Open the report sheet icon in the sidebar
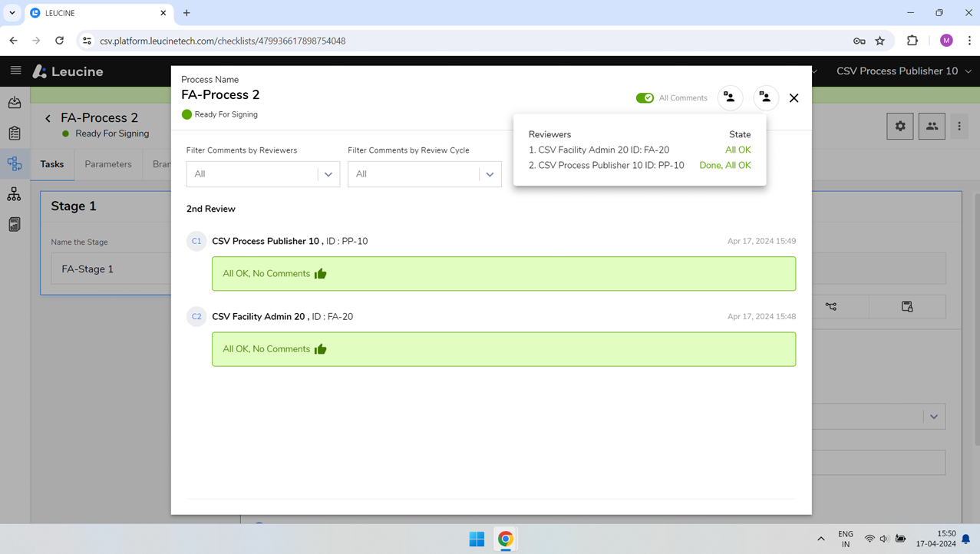Screen dimensions: 980x554 (15, 224)
